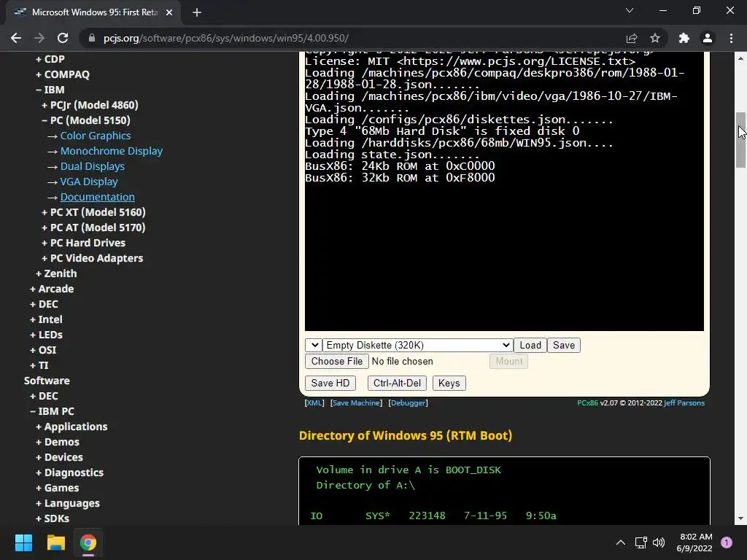This screenshot has width=747, height=560.
Task: Collapse the IBM tree item
Action: [x=50, y=90]
